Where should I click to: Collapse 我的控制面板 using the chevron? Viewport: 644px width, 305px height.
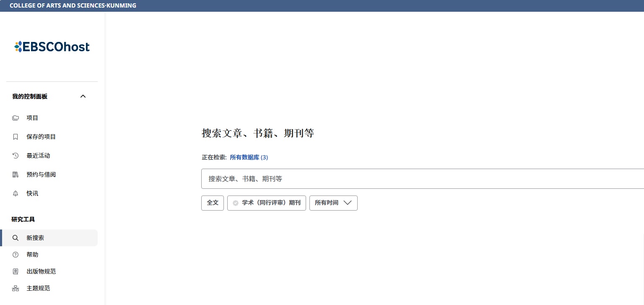point(83,96)
